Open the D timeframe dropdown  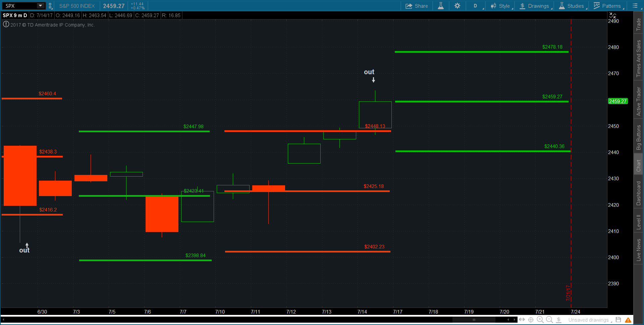476,6
